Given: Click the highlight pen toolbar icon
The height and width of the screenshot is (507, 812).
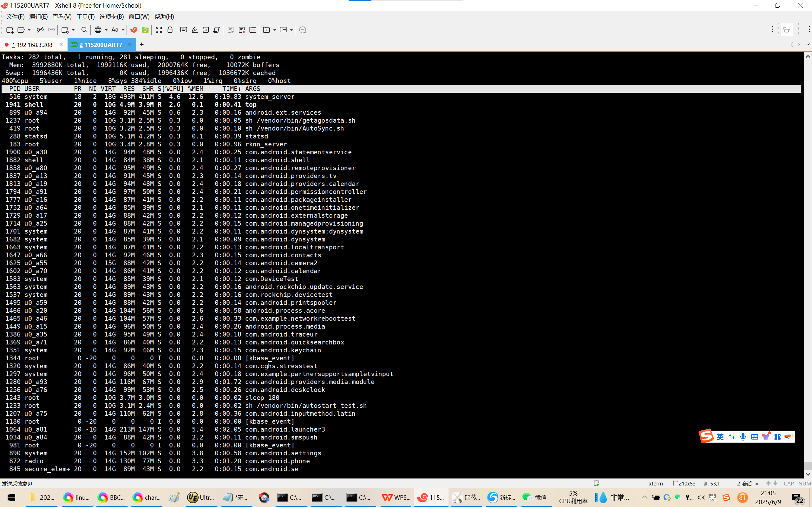Looking at the screenshot, I should click(195, 30).
